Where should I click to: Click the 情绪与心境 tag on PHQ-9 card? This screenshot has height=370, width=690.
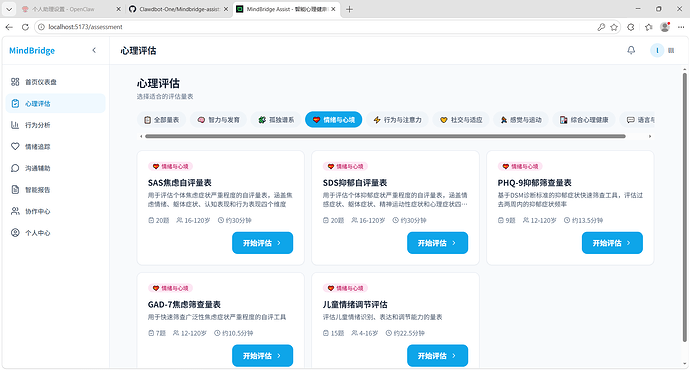(521, 166)
